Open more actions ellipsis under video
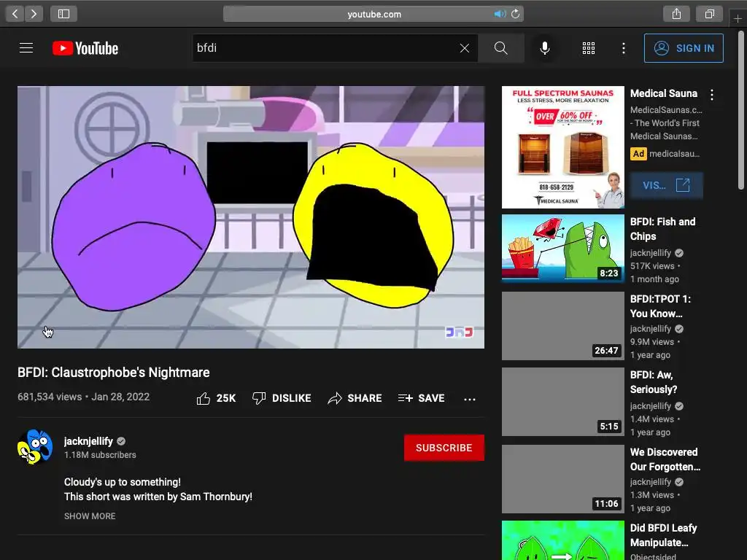Viewport: 747px width, 560px height. click(470, 399)
